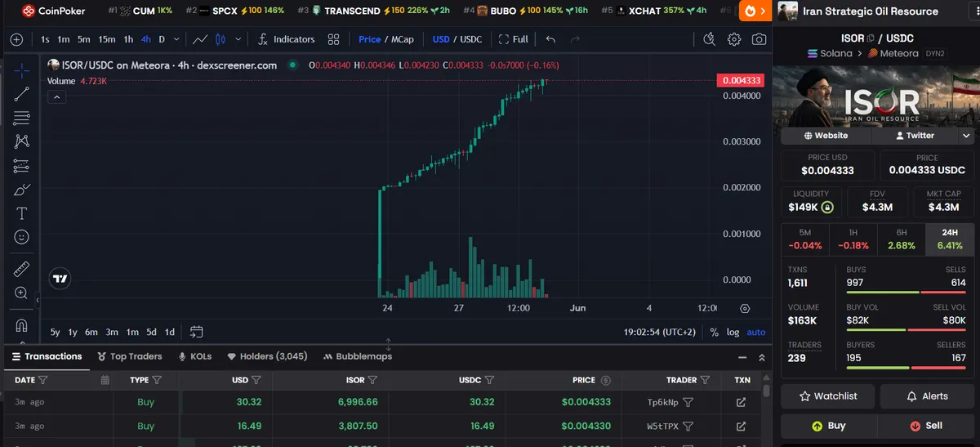Select the trend line drawing tool
980x447 pixels.
pos(22,94)
